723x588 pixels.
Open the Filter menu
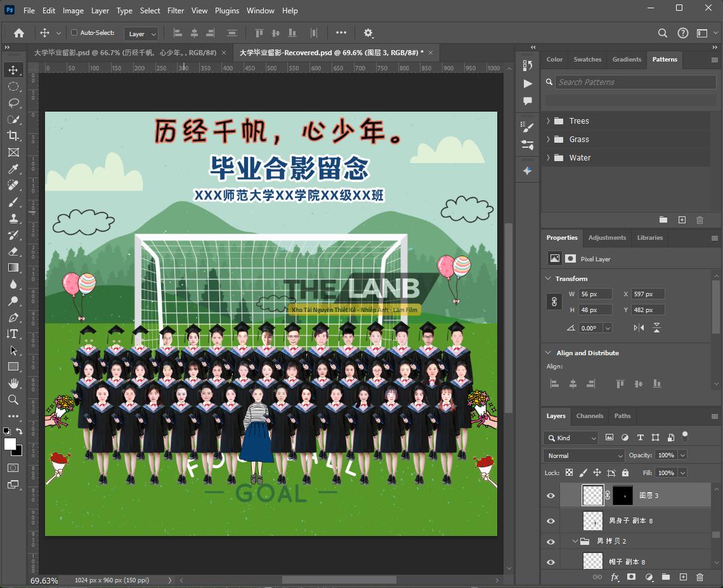(x=176, y=11)
